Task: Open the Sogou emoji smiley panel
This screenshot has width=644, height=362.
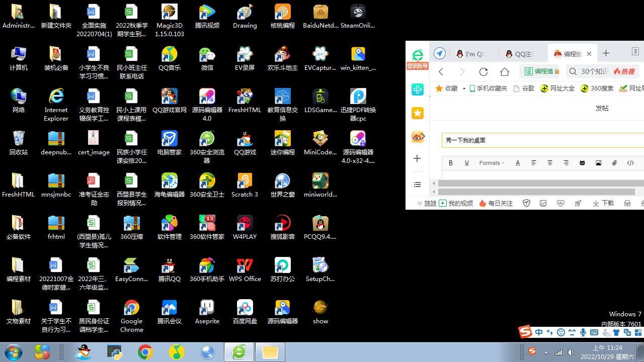Action: click(x=561, y=332)
